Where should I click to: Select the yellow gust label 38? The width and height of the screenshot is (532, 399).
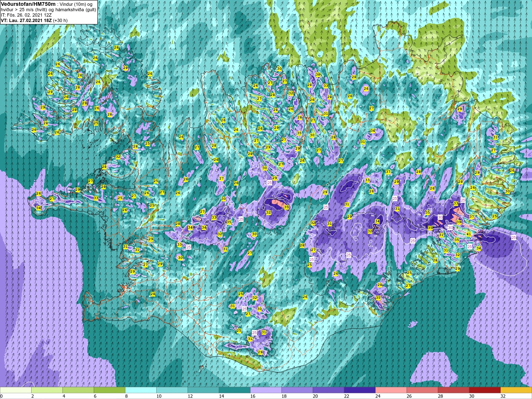click(318, 75)
